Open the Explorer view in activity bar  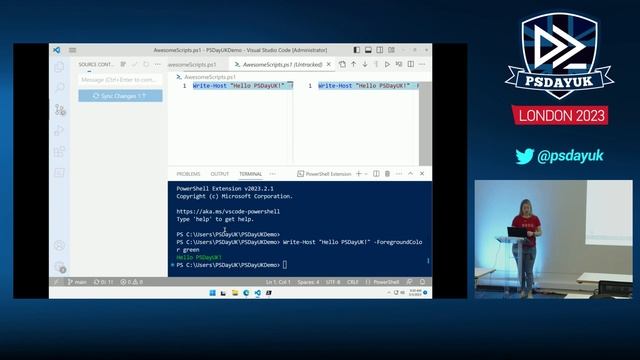pos(60,67)
